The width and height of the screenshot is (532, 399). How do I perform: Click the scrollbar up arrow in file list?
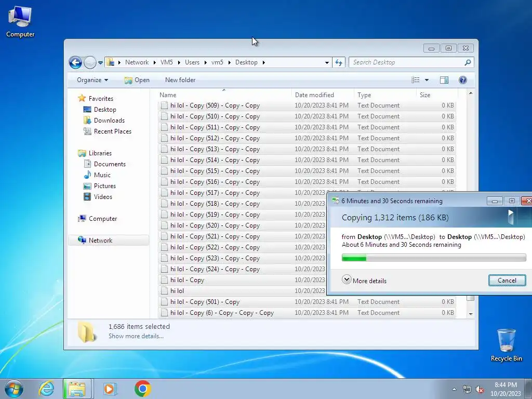(471, 94)
